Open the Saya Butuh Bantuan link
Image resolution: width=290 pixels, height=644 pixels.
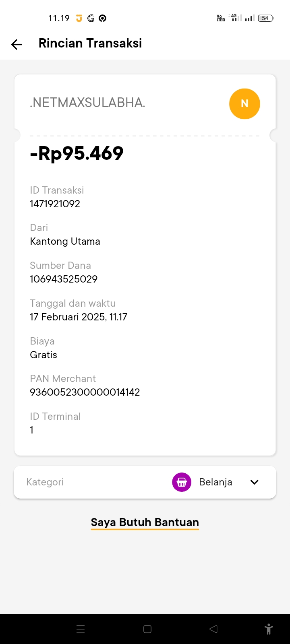145,522
